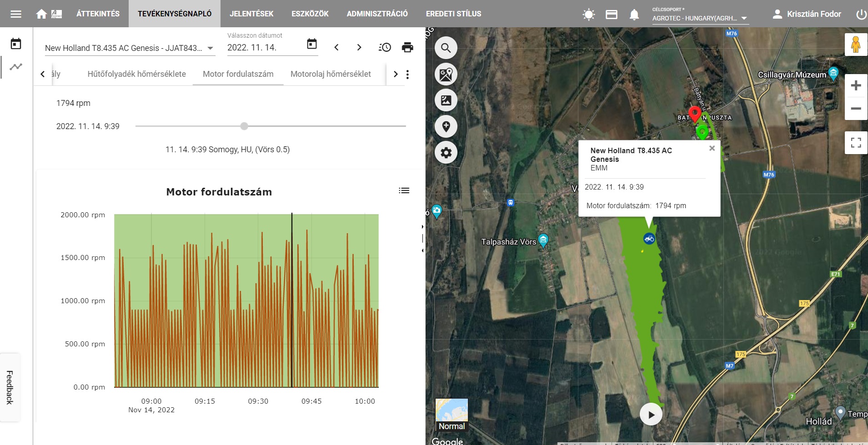Open the CÉLCSOPORT AGROTEC dropdown

(x=700, y=18)
